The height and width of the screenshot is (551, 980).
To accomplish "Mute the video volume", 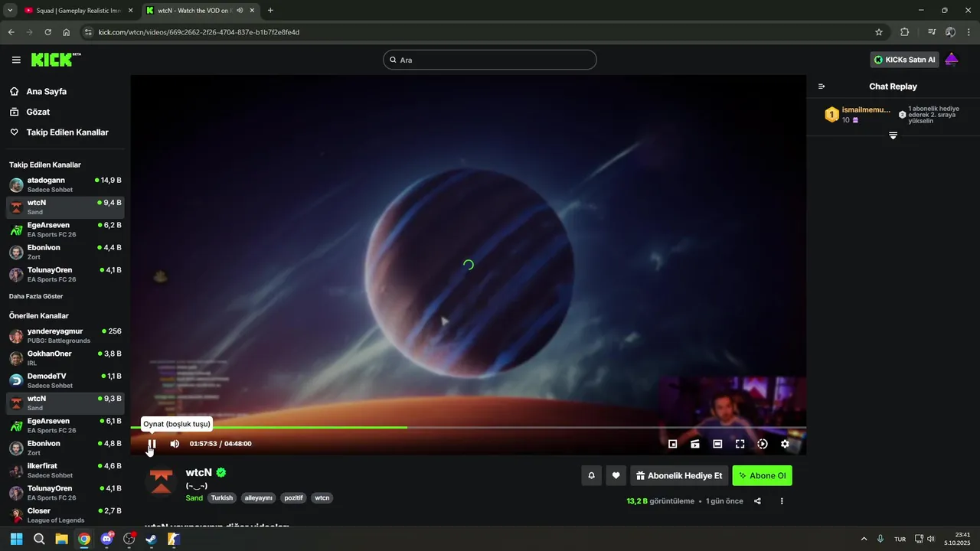I will [x=175, y=444].
